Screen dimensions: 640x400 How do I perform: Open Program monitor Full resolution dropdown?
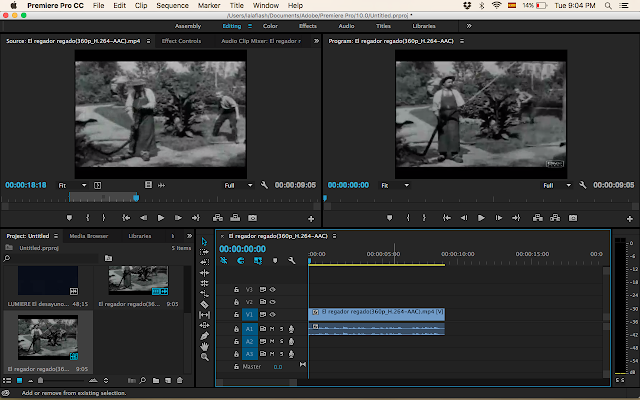click(x=557, y=185)
